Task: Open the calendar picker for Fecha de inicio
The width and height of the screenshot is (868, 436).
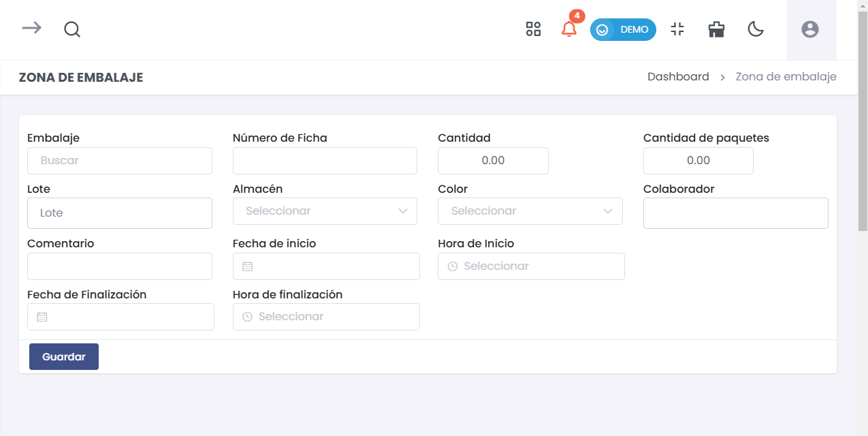Action: click(248, 266)
